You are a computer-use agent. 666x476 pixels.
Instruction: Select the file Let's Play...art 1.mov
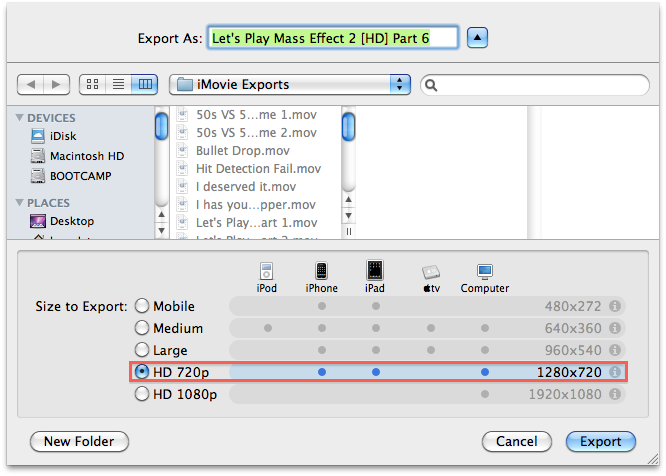click(248, 223)
